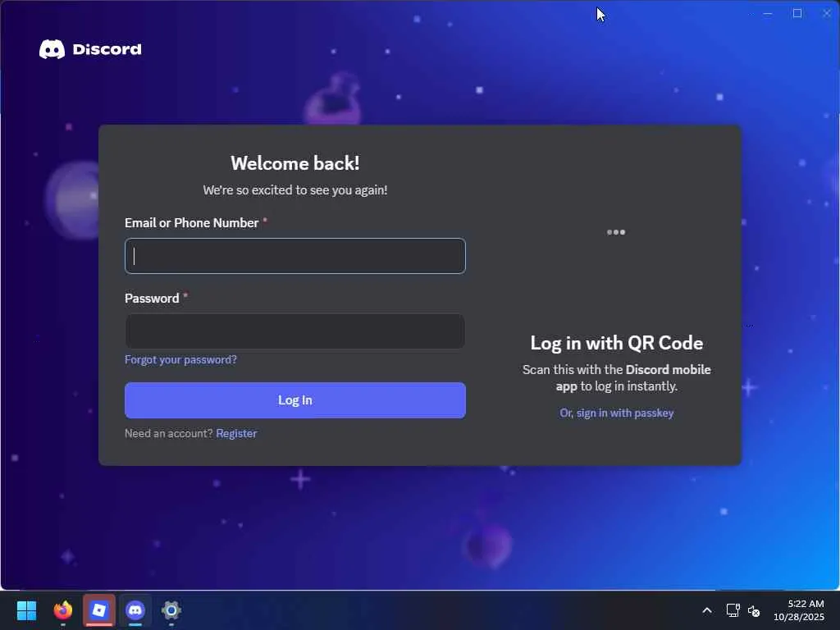Maximize the Discord window
Screen dimensions: 840x630
point(797,13)
